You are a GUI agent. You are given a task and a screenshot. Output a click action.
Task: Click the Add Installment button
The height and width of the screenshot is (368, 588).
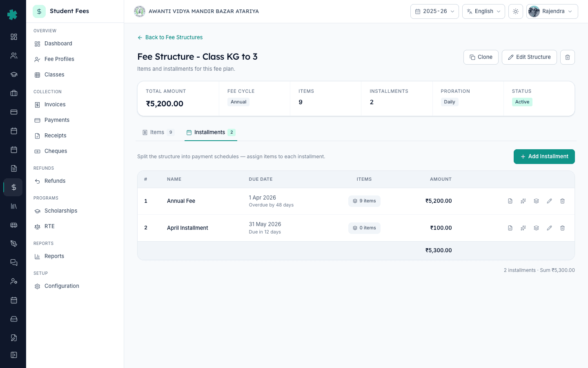(544, 157)
